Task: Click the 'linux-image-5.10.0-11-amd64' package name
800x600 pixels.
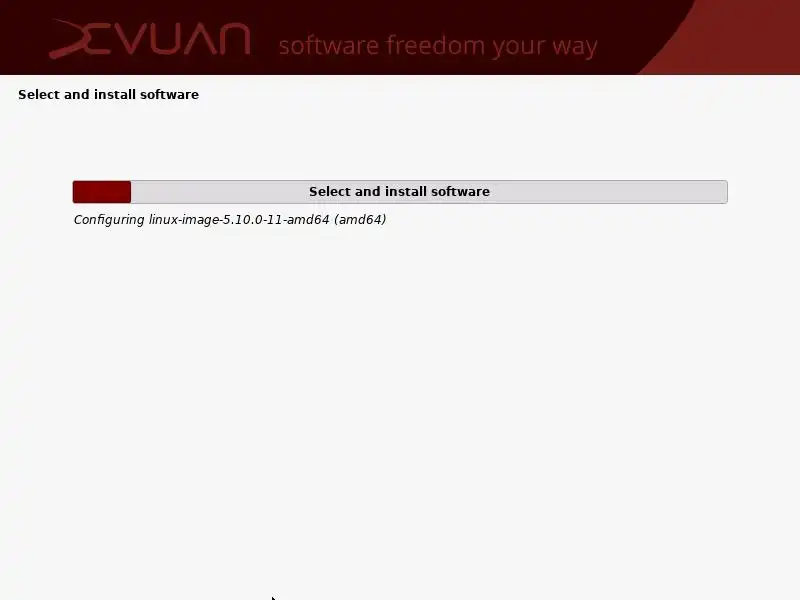Action: point(239,219)
